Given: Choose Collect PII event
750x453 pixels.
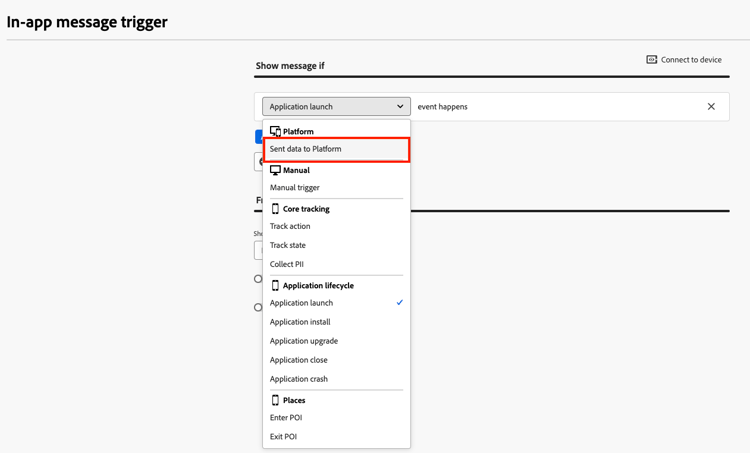Looking at the screenshot, I should 336,264.
